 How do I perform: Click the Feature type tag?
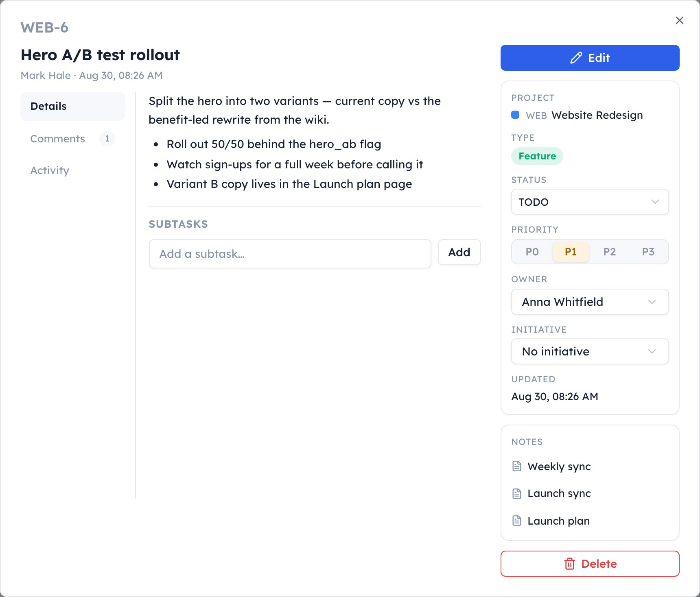[537, 156]
